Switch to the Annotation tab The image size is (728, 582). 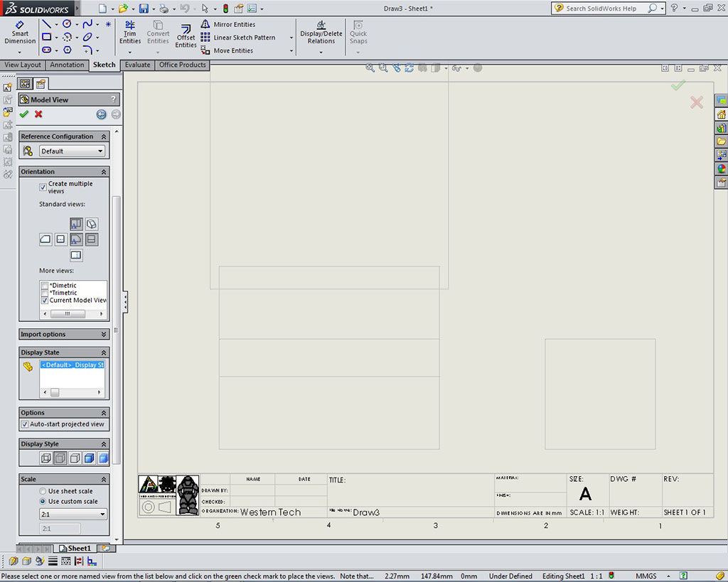[67, 65]
